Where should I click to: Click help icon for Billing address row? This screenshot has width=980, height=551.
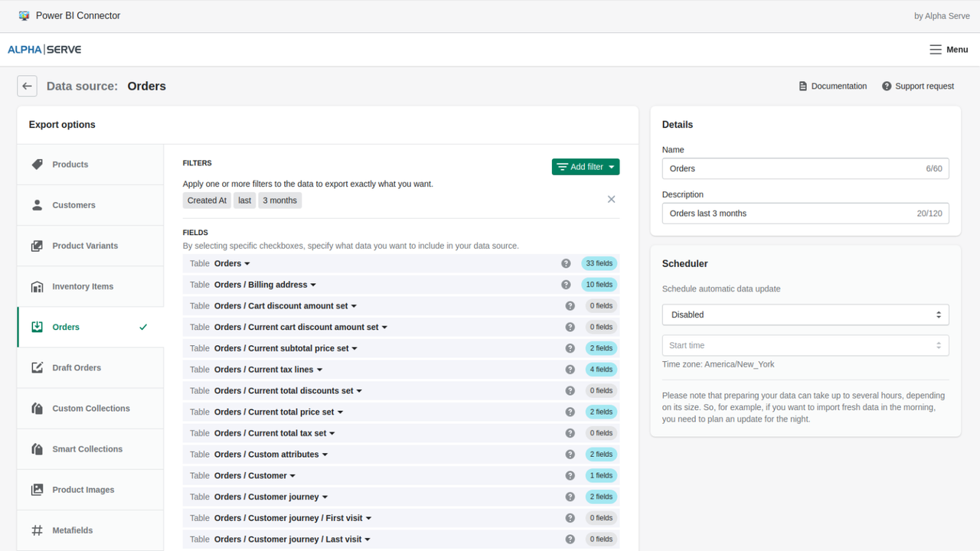[x=566, y=285]
